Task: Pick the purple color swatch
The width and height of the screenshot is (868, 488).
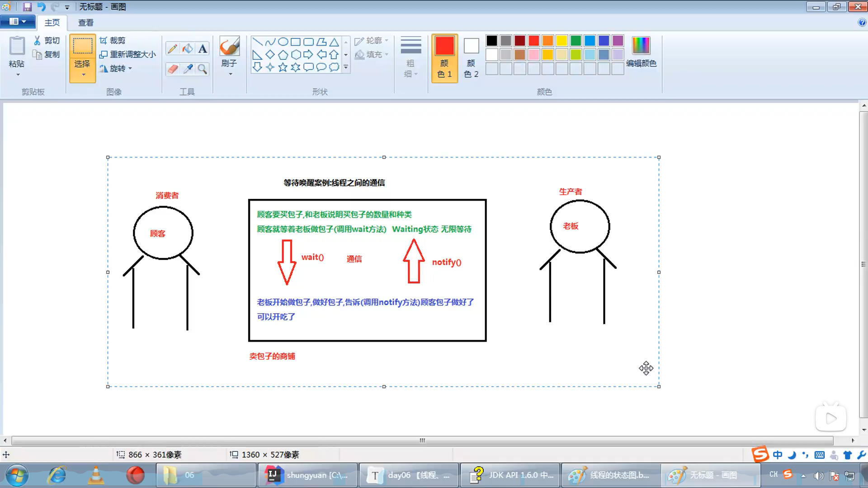Action: pyautogui.click(x=618, y=41)
